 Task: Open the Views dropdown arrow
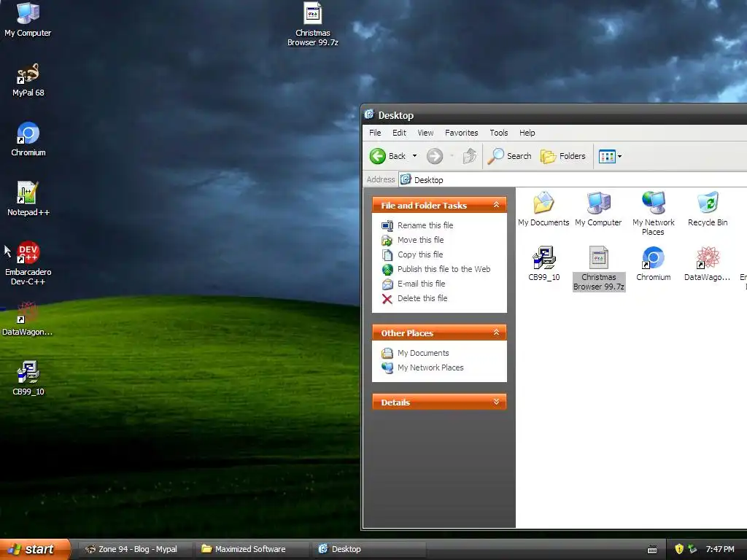point(619,156)
